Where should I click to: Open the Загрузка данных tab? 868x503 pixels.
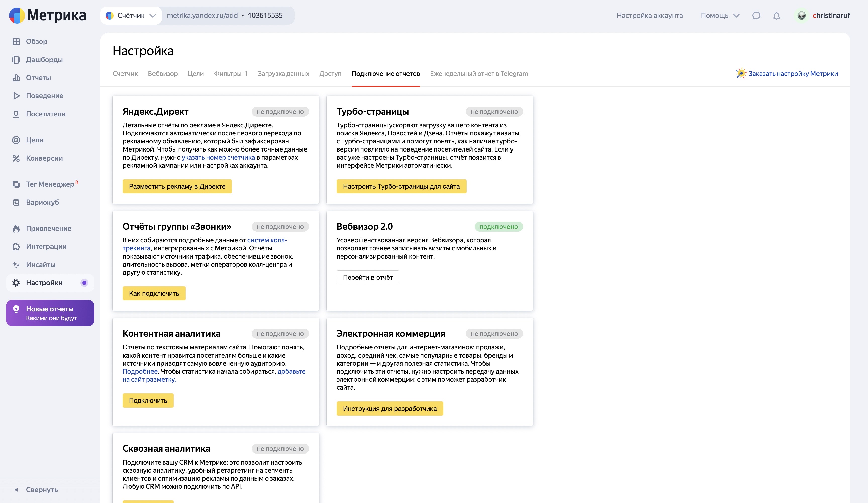pos(283,73)
